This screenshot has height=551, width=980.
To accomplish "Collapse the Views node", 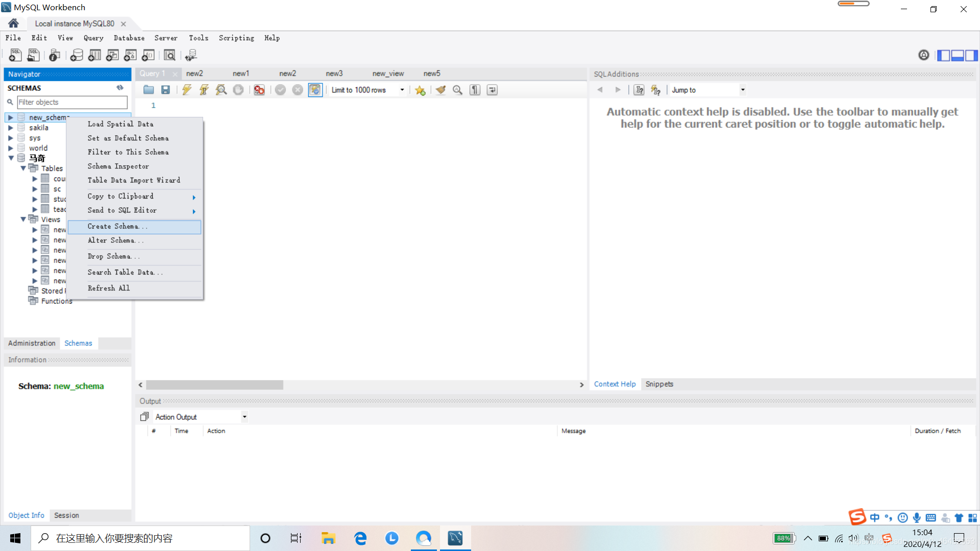I will 23,219.
